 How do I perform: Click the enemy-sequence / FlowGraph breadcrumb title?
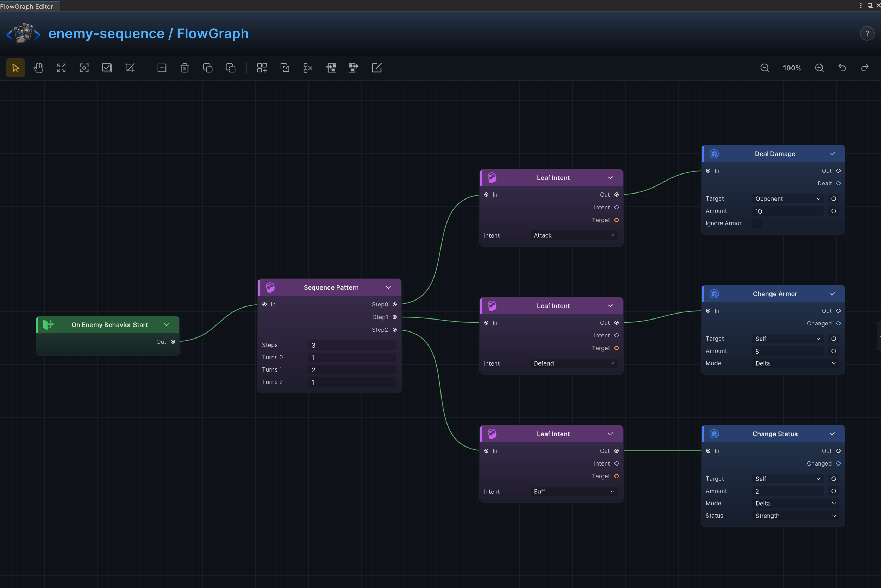pos(148,34)
